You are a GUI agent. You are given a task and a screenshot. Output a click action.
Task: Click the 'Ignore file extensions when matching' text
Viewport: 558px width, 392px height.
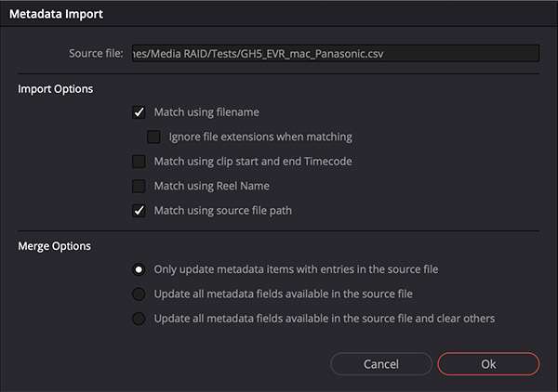coord(260,137)
